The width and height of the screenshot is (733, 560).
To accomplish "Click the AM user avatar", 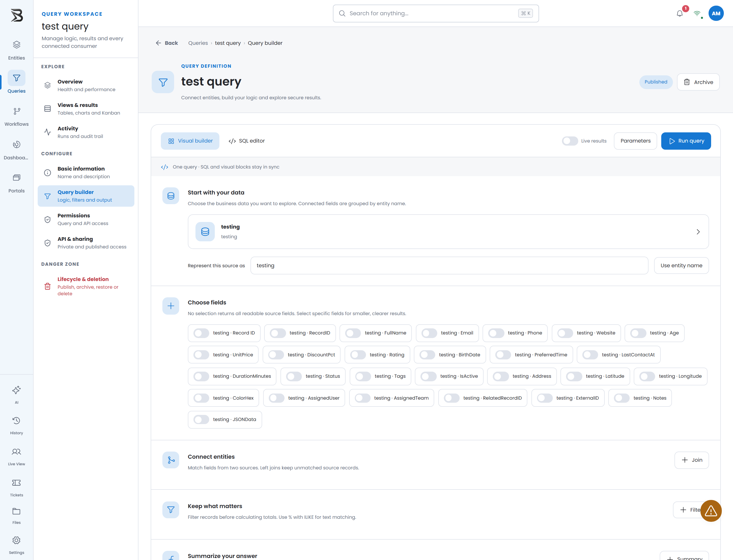I will point(716,13).
